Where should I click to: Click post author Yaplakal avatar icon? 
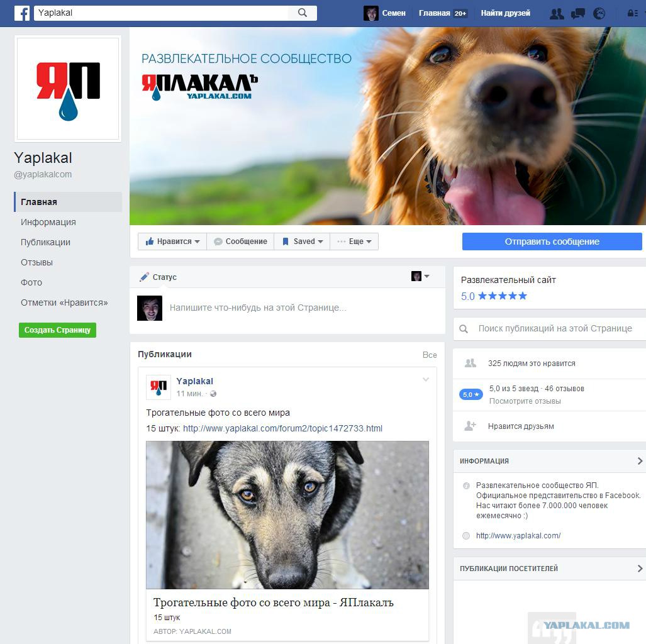coord(159,387)
